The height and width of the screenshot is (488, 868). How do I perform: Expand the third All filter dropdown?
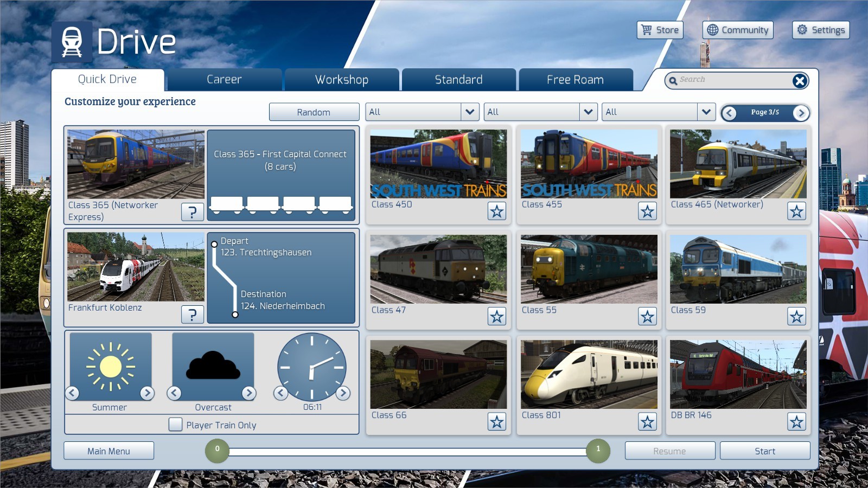(706, 112)
